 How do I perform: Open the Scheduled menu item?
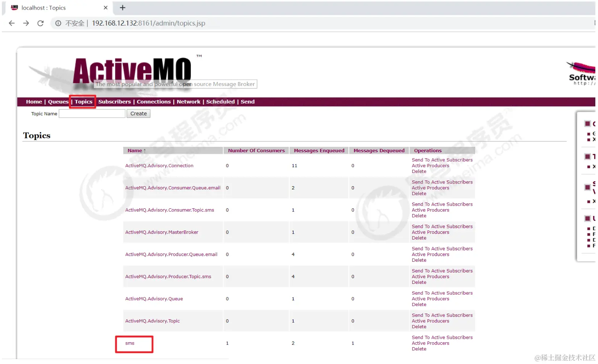(221, 102)
